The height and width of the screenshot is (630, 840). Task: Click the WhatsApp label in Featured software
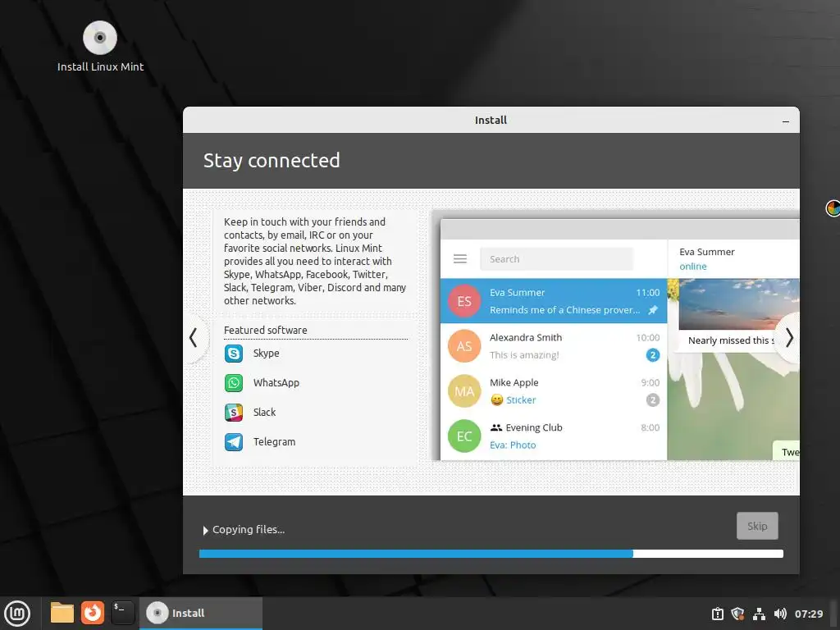(276, 383)
